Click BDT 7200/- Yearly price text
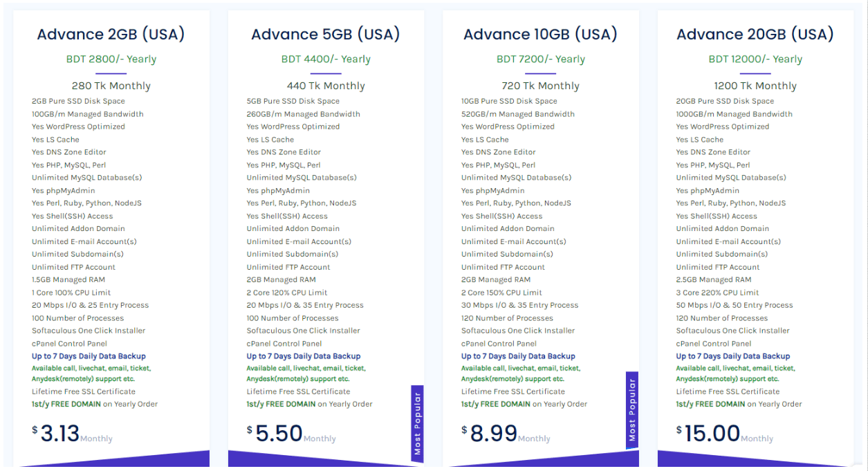Viewport: 868px width, 471px height. (x=540, y=59)
